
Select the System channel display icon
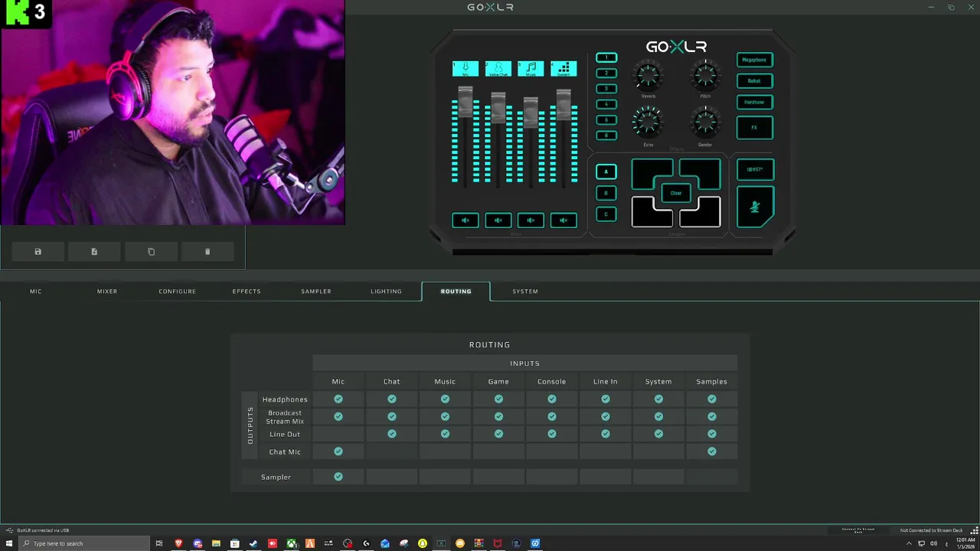point(563,69)
